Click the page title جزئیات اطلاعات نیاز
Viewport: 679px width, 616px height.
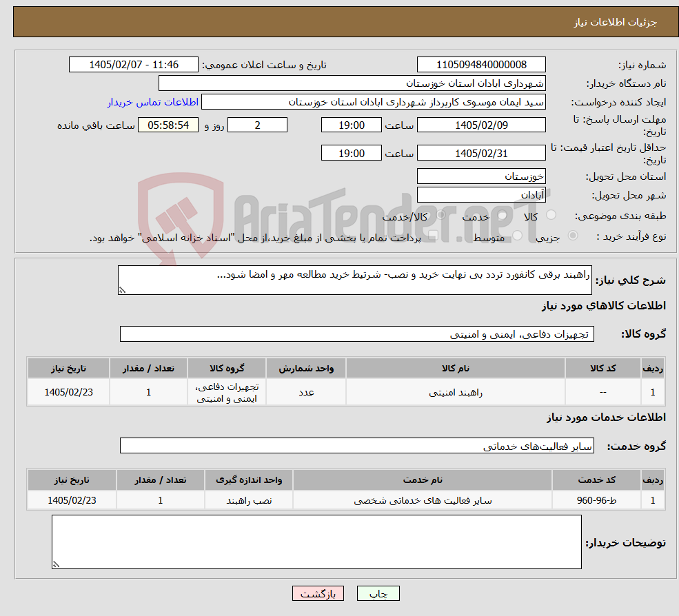coord(616,22)
